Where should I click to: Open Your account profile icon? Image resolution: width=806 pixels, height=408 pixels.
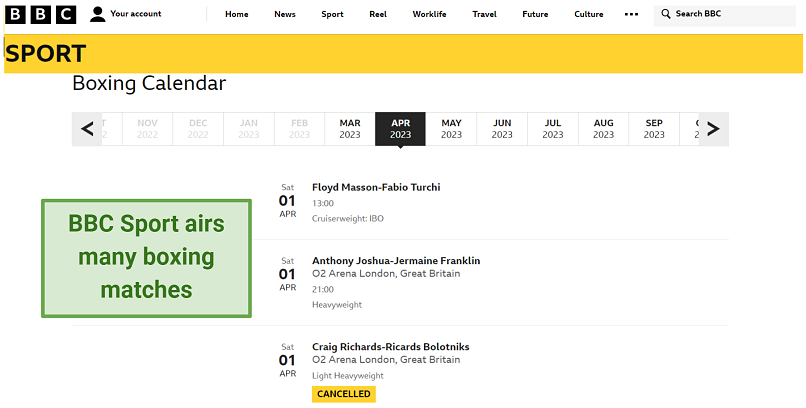tap(97, 14)
